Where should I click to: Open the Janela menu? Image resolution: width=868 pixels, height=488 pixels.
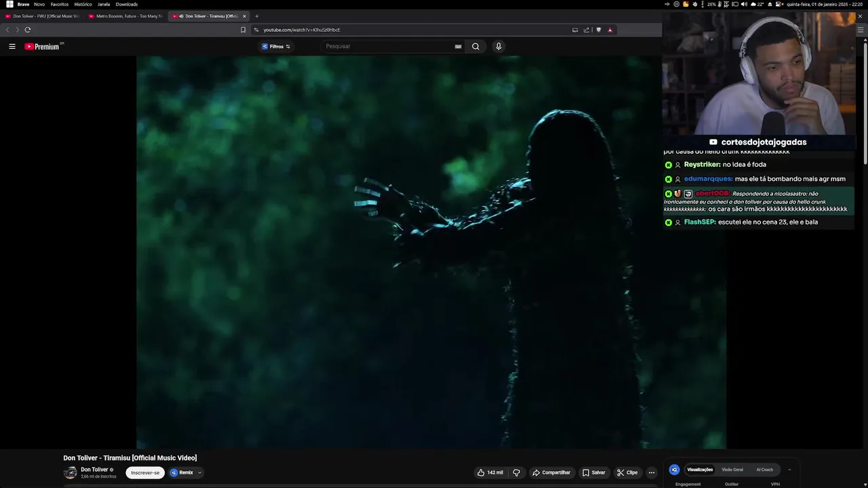[x=104, y=4]
